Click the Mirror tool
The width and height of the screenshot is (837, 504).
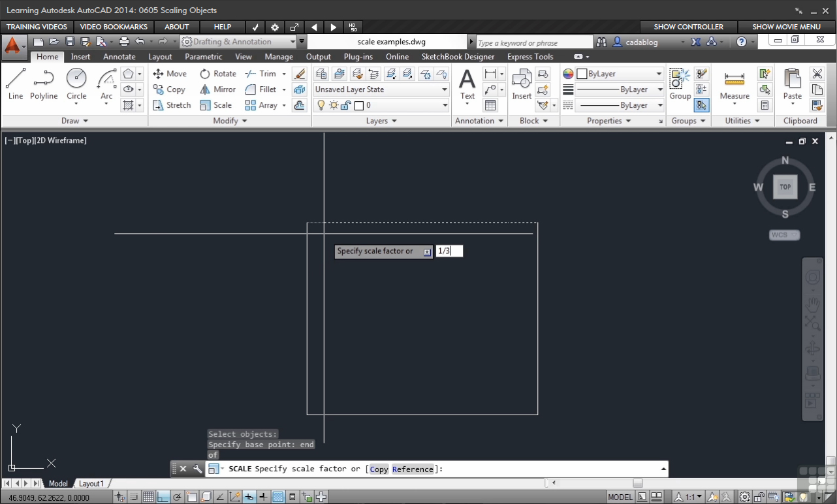[218, 89]
